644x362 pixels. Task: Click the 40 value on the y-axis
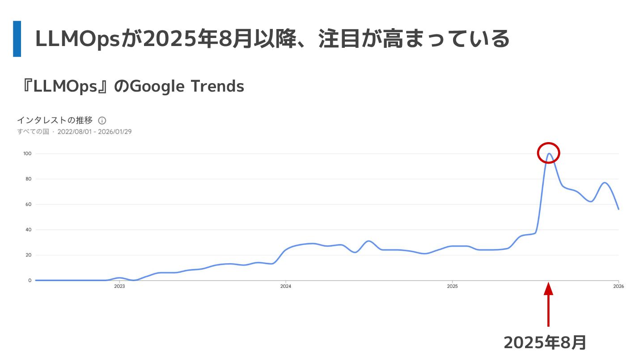pyautogui.click(x=28, y=230)
